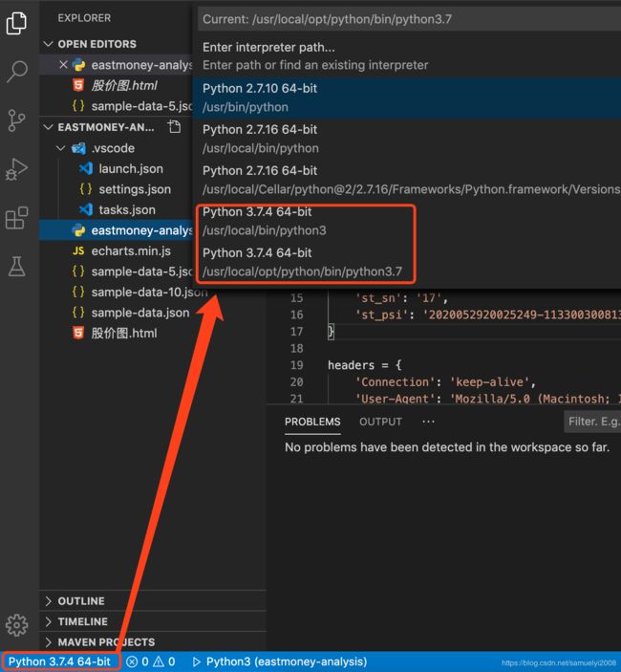Expand the OUTLINE section

49,601
